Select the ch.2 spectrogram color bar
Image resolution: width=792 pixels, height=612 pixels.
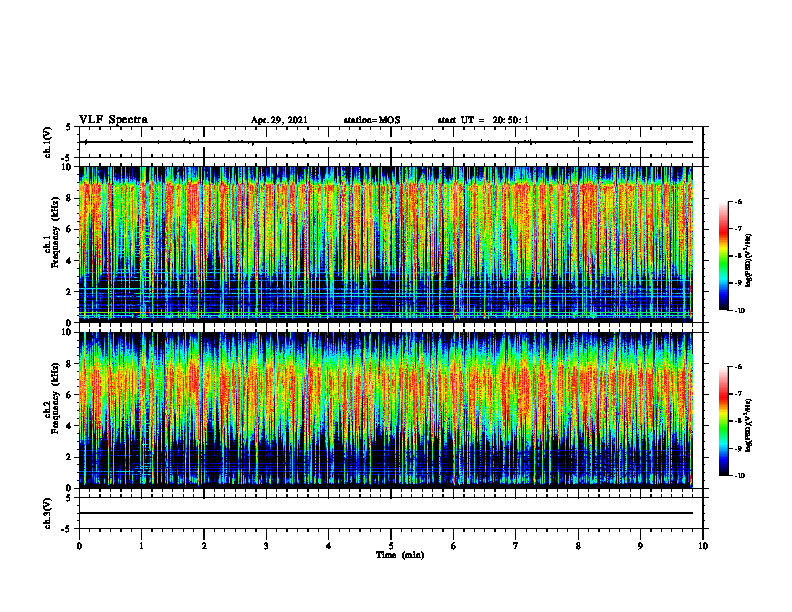click(x=723, y=421)
